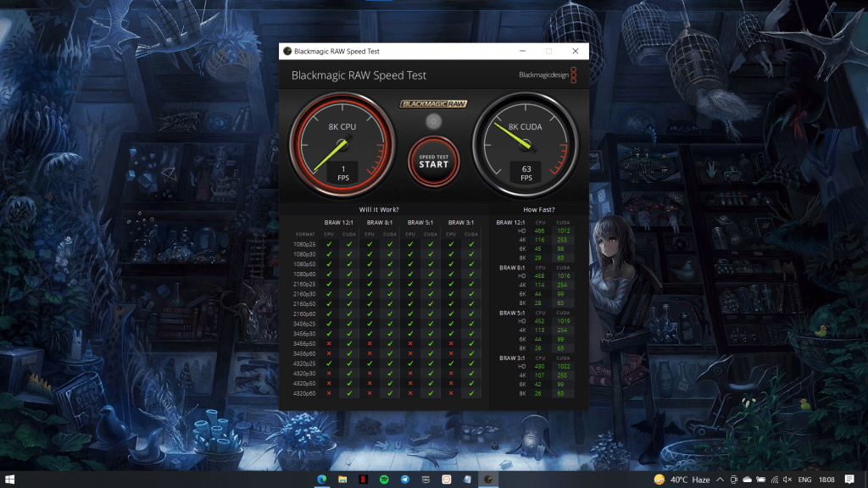Screen dimensions: 868x488
Task: Click the 1080p60 format row label
Action: click(304, 274)
